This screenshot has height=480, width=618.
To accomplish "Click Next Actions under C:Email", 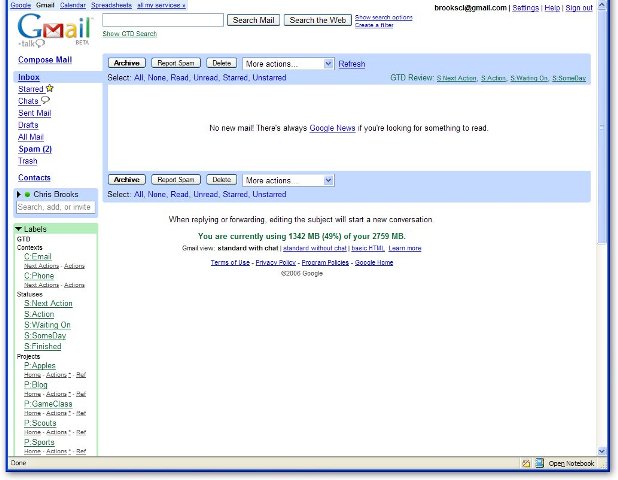I will click(x=41, y=266).
